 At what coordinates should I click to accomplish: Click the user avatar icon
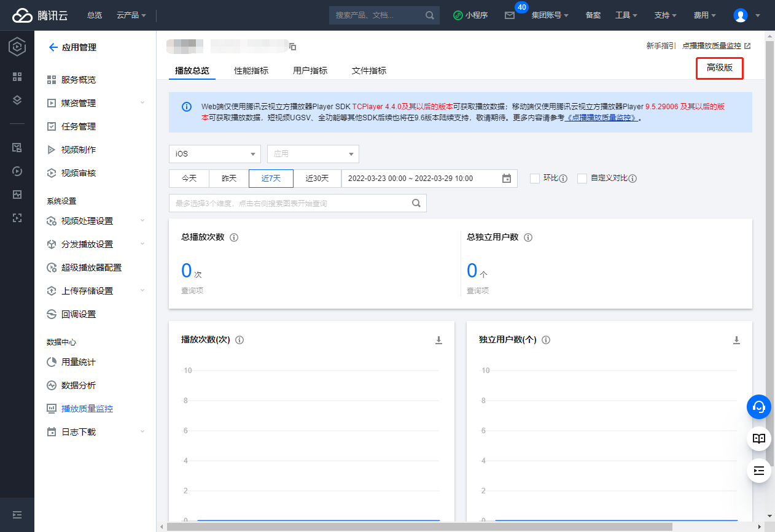(741, 15)
